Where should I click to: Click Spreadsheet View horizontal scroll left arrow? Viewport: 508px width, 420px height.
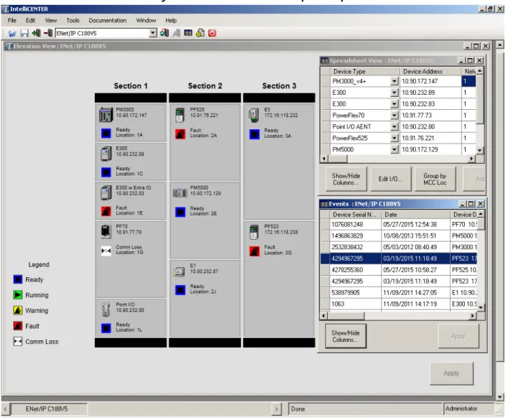324,159
